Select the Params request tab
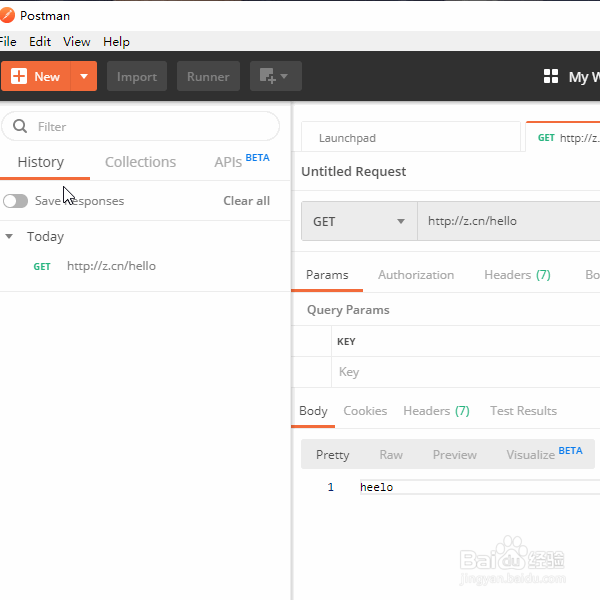The width and height of the screenshot is (600, 600). point(327,275)
